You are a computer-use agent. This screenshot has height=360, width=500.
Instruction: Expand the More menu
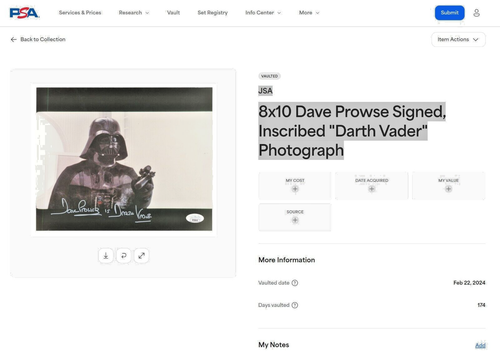pos(309,13)
